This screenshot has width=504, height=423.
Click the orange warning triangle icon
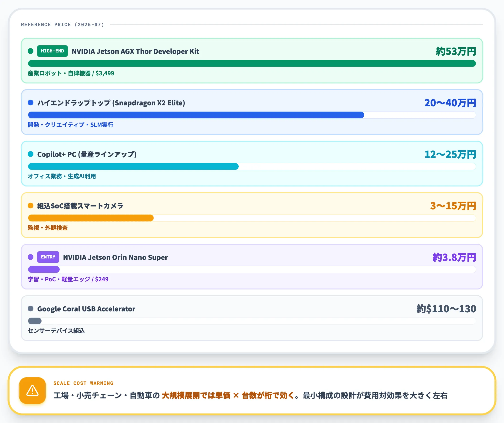click(32, 390)
